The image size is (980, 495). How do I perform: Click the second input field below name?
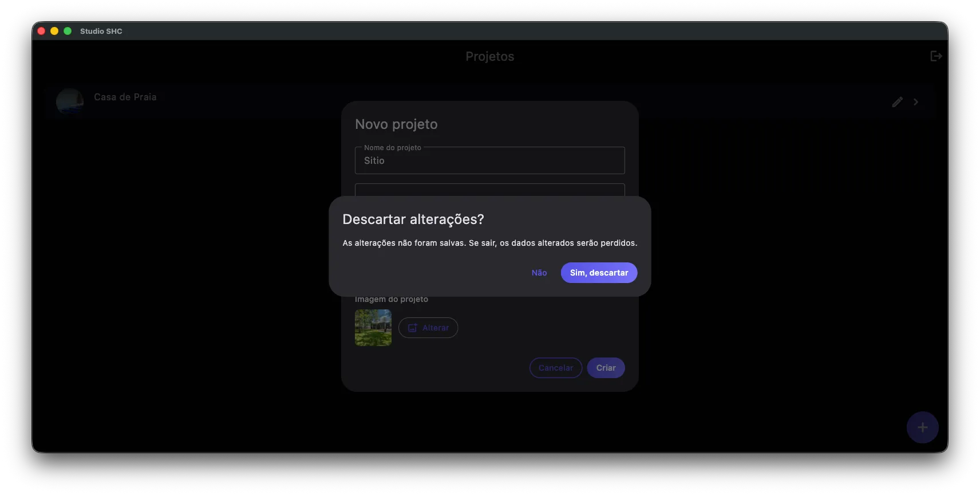point(489,190)
